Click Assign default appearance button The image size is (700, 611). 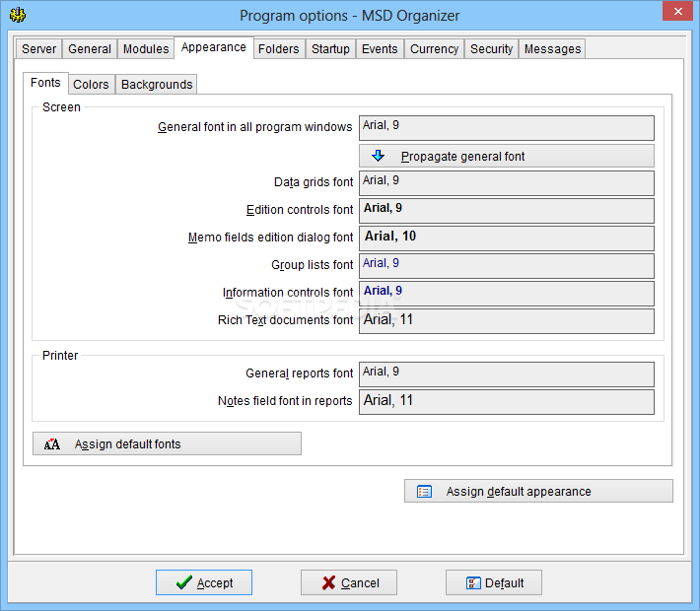538,491
